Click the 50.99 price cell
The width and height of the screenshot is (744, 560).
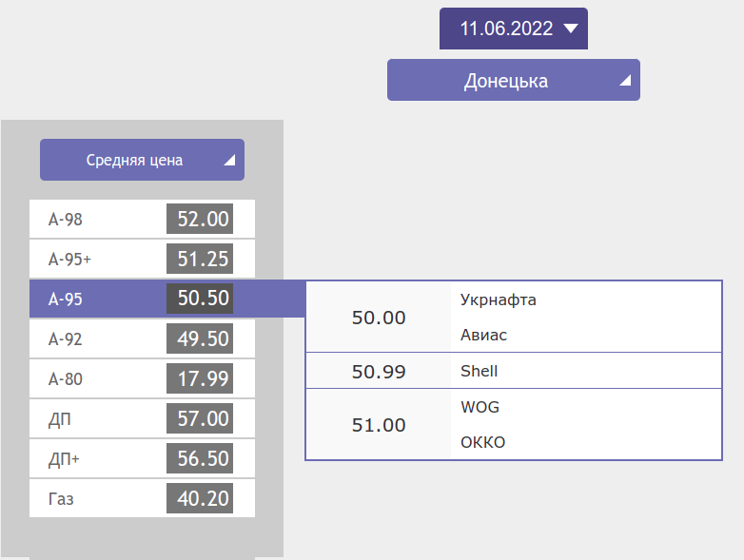[x=379, y=372]
